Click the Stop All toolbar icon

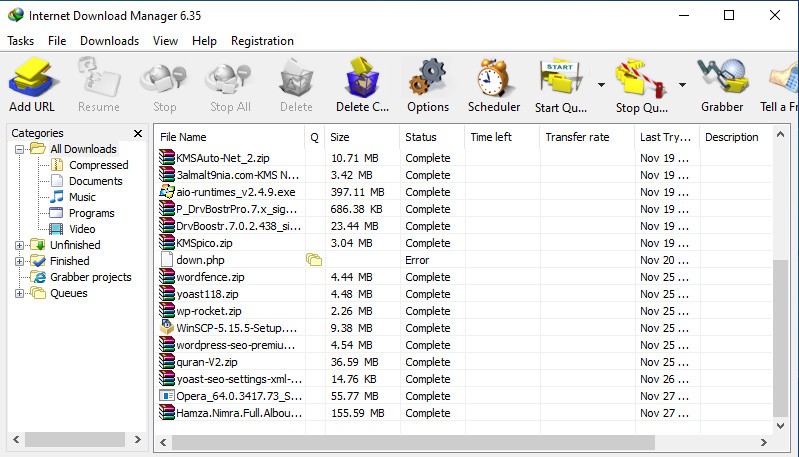229,79
